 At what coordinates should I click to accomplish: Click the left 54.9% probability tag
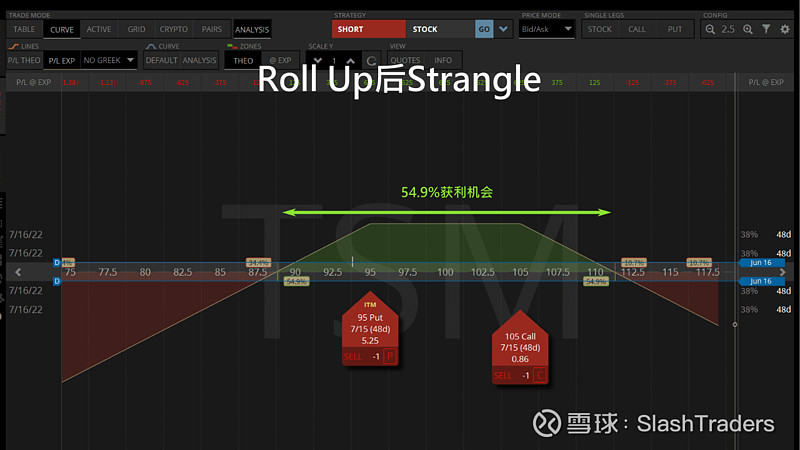click(296, 282)
